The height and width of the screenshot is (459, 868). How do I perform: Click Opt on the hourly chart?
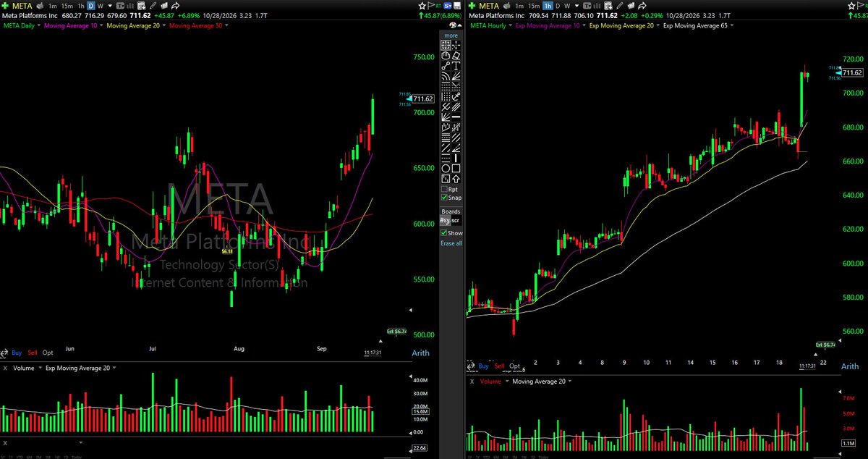(514, 366)
